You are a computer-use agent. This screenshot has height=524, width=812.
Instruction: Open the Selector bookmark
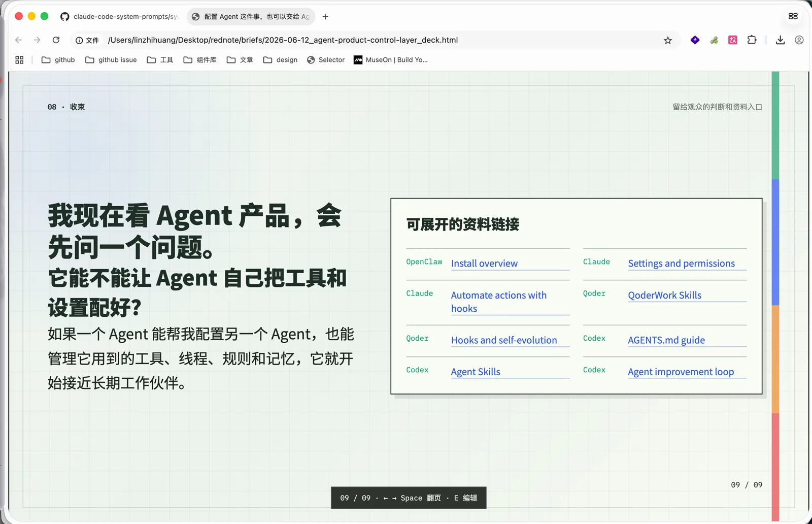tap(326, 60)
